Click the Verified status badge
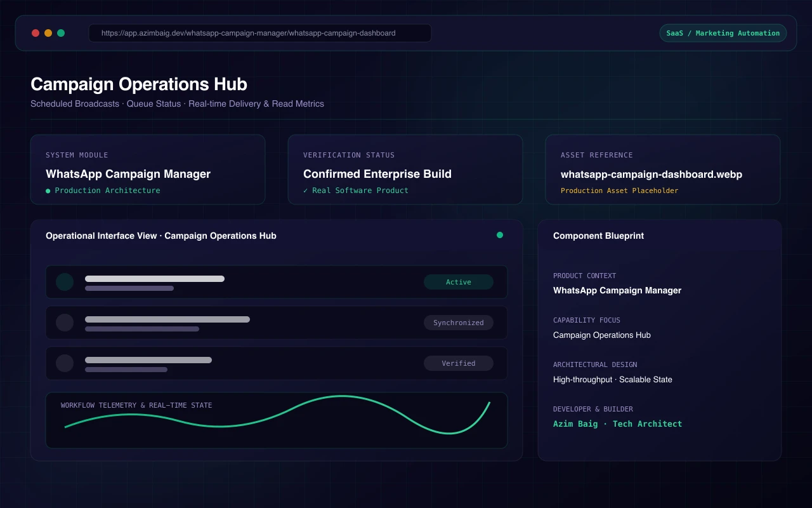The height and width of the screenshot is (508, 812). [x=459, y=363]
